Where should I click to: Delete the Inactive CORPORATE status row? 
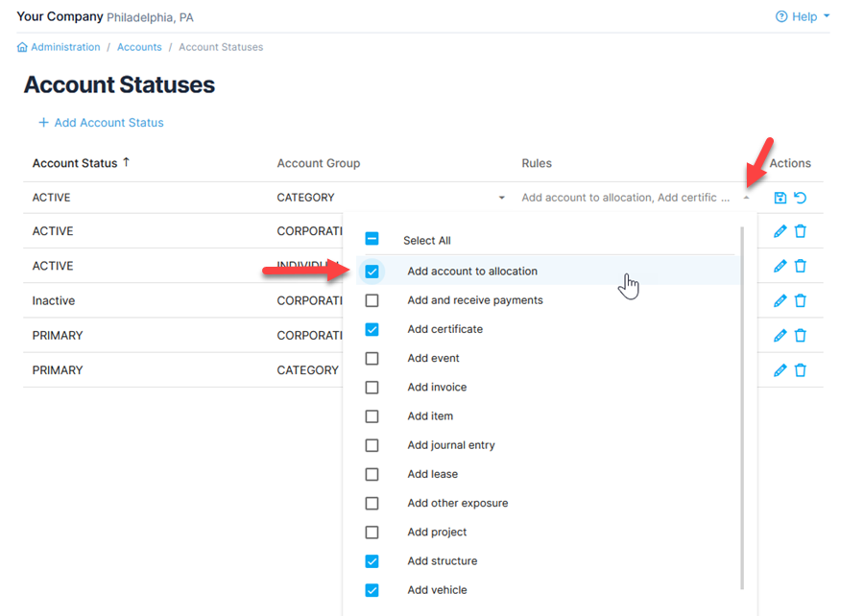801,300
